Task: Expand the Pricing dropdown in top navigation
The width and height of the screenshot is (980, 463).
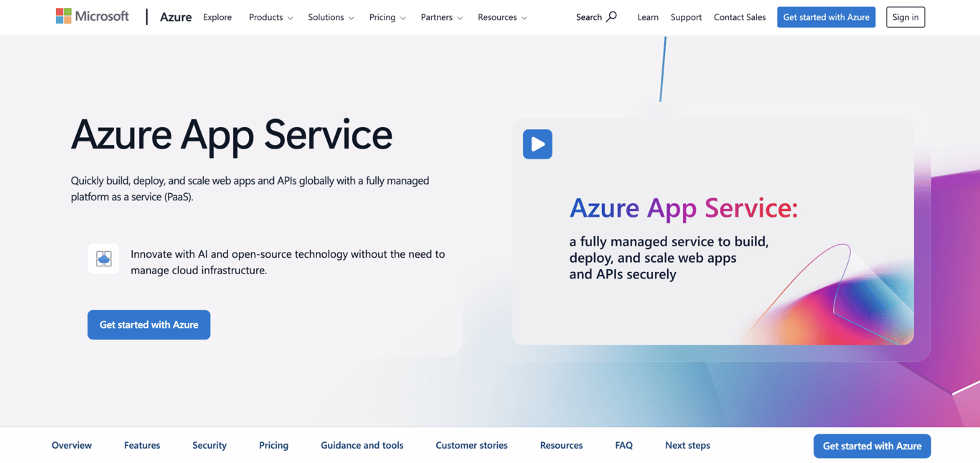Action: 387,17
